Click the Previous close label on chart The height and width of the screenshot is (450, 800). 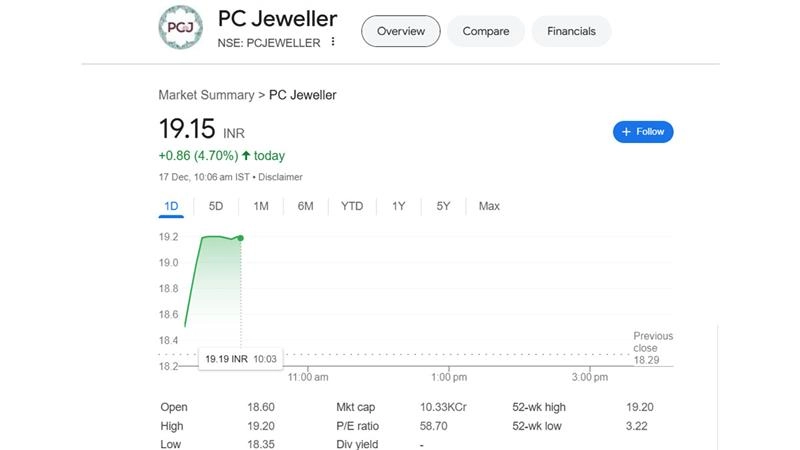[x=653, y=342]
